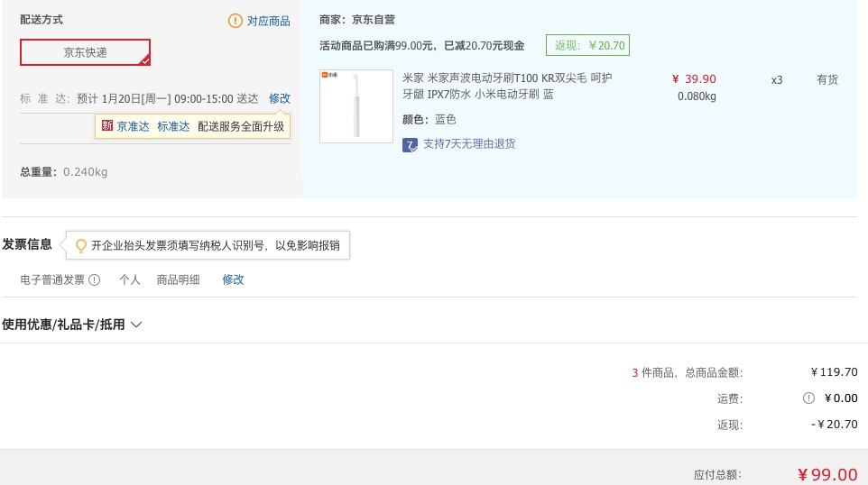
Task: Click the 配送方式 heading
Action: pos(42,20)
